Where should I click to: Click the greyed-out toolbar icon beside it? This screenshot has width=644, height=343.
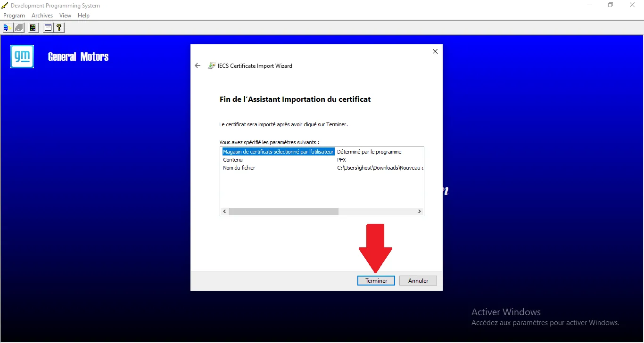pyautogui.click(x=19, y=28)
